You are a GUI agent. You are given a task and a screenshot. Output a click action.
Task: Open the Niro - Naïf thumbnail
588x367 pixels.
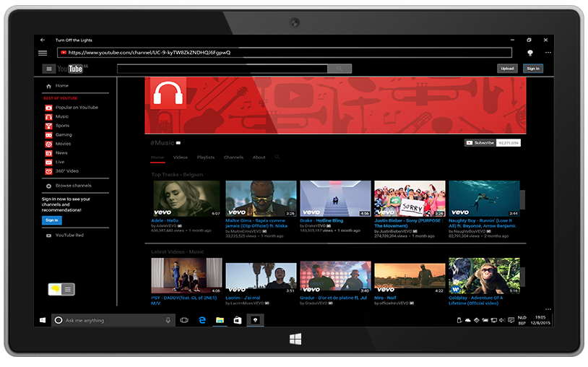pos(410,275)
